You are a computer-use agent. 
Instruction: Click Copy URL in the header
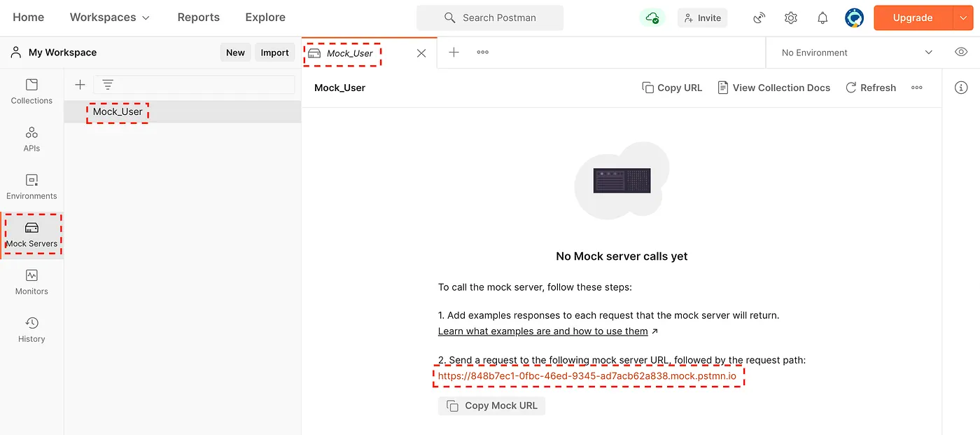tap(672, 88)
